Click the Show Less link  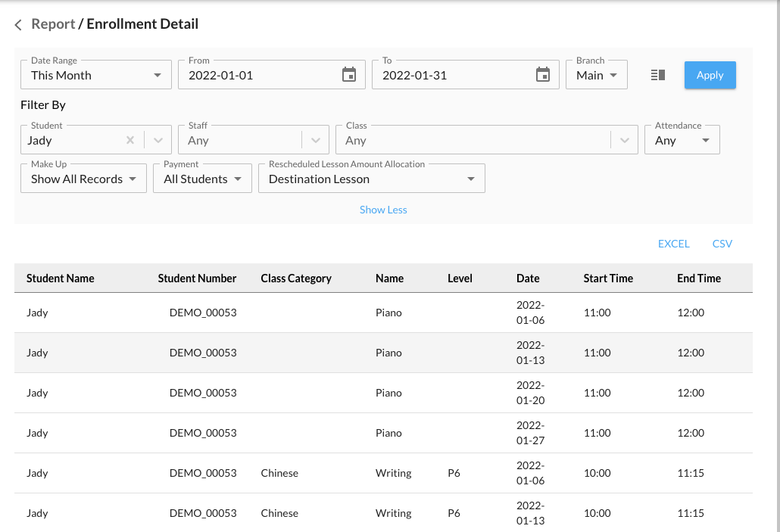click(x=383, y=210)
